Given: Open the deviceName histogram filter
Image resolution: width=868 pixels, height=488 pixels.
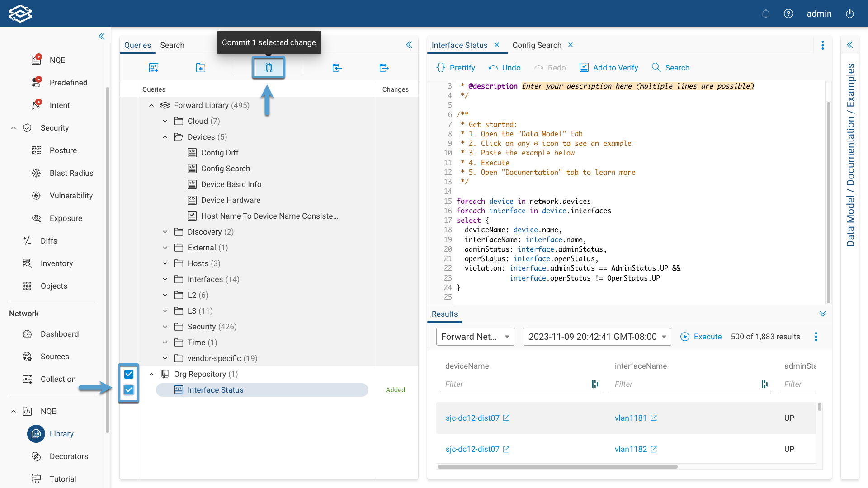Looking at the screenshot, I should pyautogui.click(x=594, y=384).
